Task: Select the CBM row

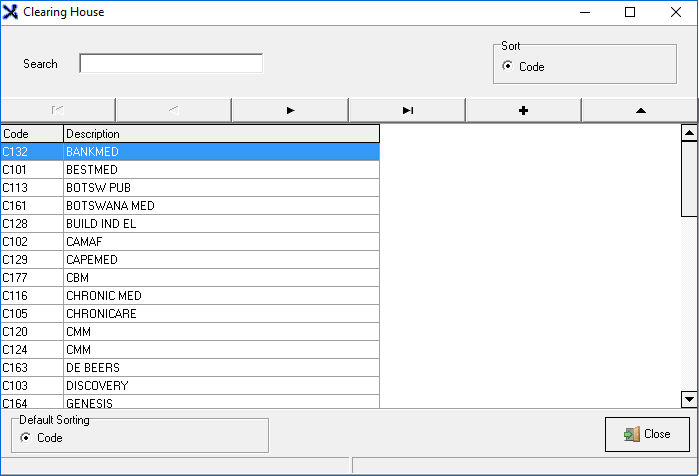Action: click(x=190, y=278)
